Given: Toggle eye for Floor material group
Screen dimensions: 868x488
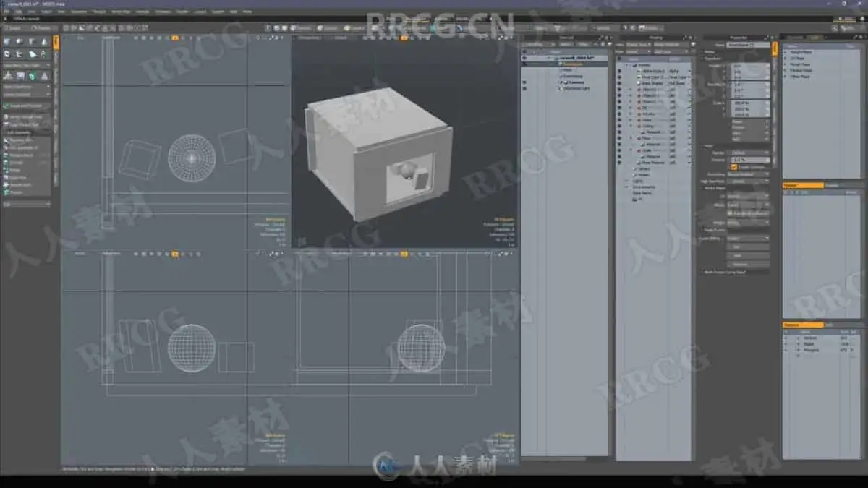Looking at the screenshot, I should point(619,138).
